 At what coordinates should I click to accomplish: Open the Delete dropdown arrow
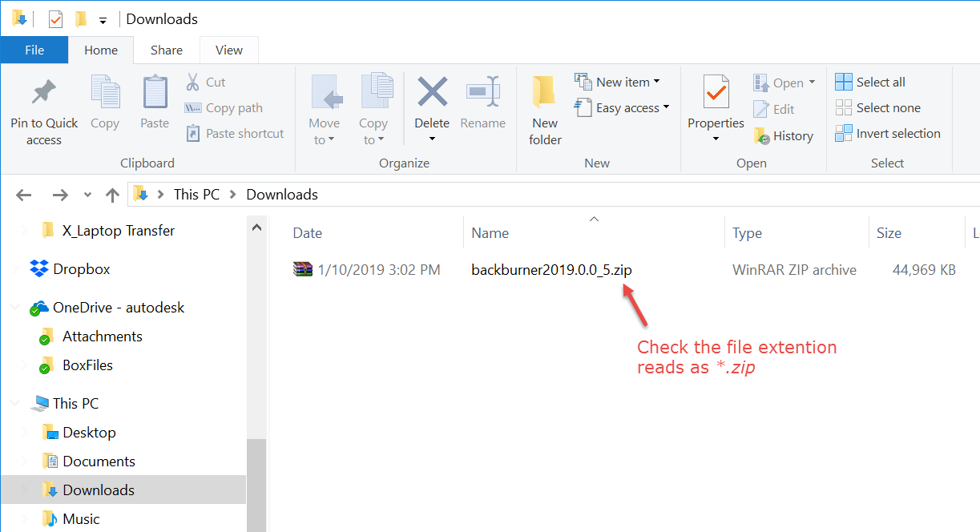point(432,139)
